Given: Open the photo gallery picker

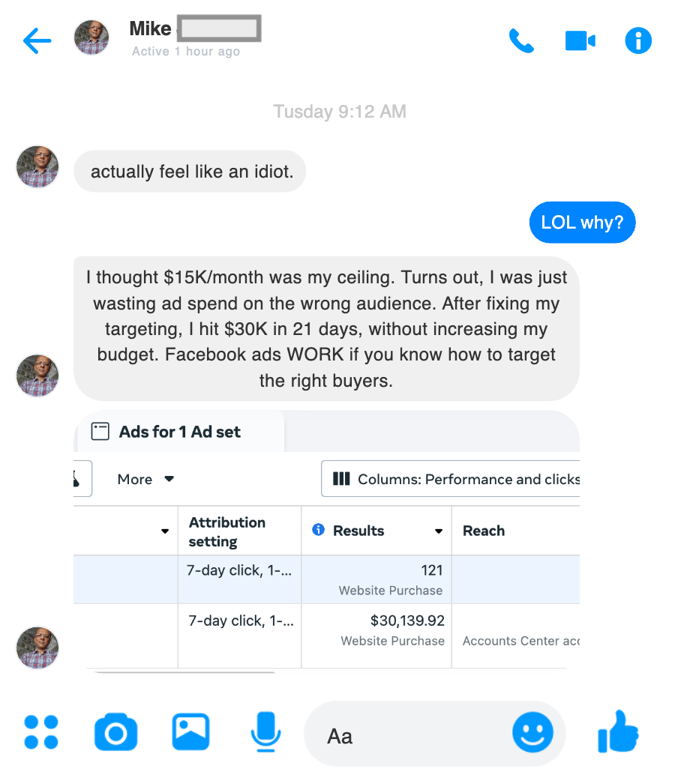Looking at the screenshot, I should click(x=190, y=732).
